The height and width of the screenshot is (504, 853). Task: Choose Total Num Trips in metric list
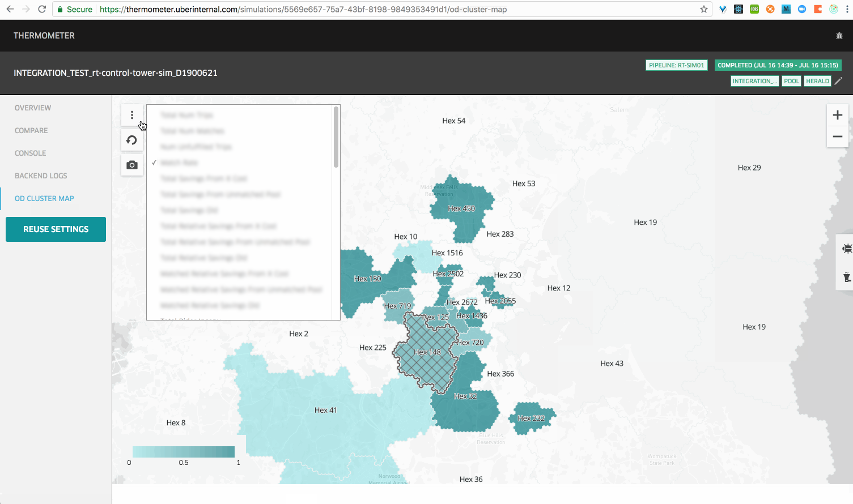187,116
